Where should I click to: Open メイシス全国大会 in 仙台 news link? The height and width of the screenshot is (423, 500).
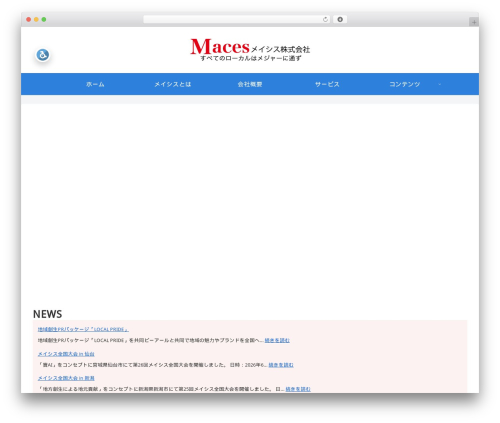click(x=66, y=354)
